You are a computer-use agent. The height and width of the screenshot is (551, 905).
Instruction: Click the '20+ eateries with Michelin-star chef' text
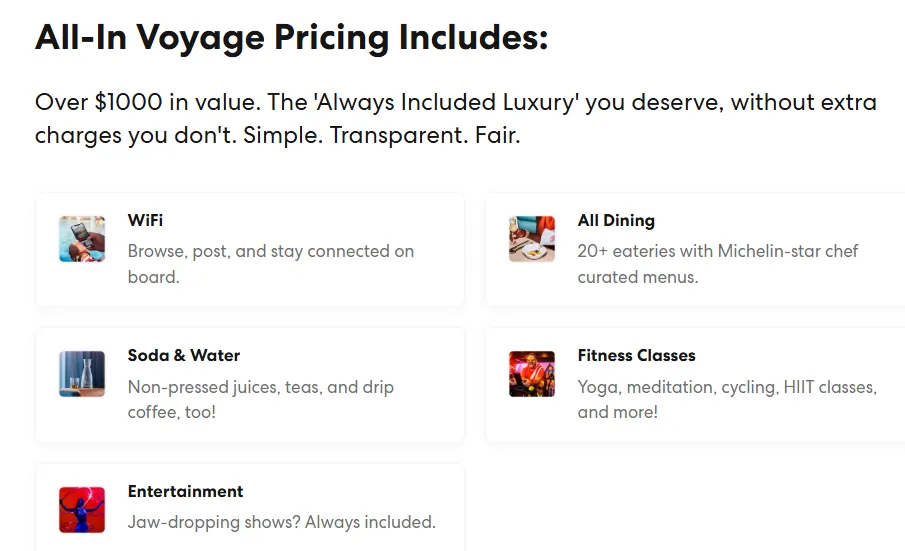pos(717,251)
